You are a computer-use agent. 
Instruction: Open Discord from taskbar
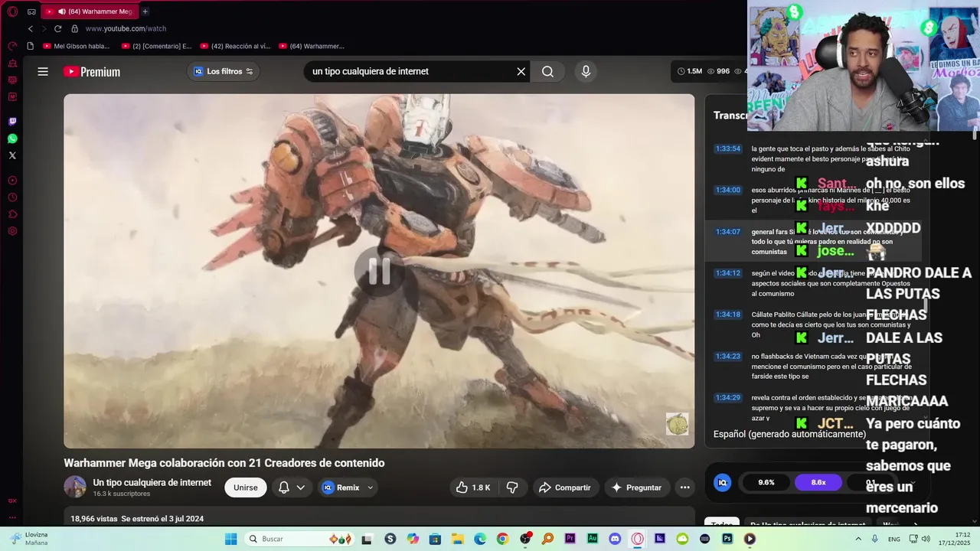click(x=615, y=539)
